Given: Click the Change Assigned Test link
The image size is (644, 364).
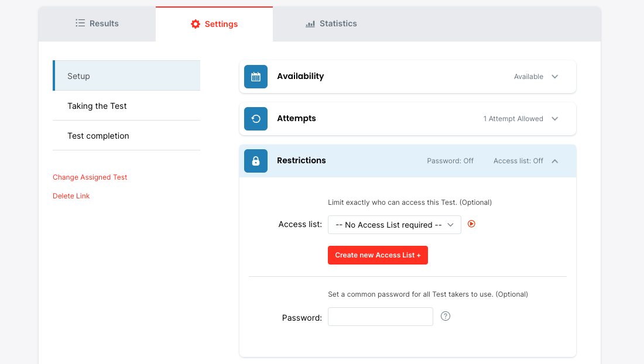Looking at the screenshot, I should pos(90,177).
